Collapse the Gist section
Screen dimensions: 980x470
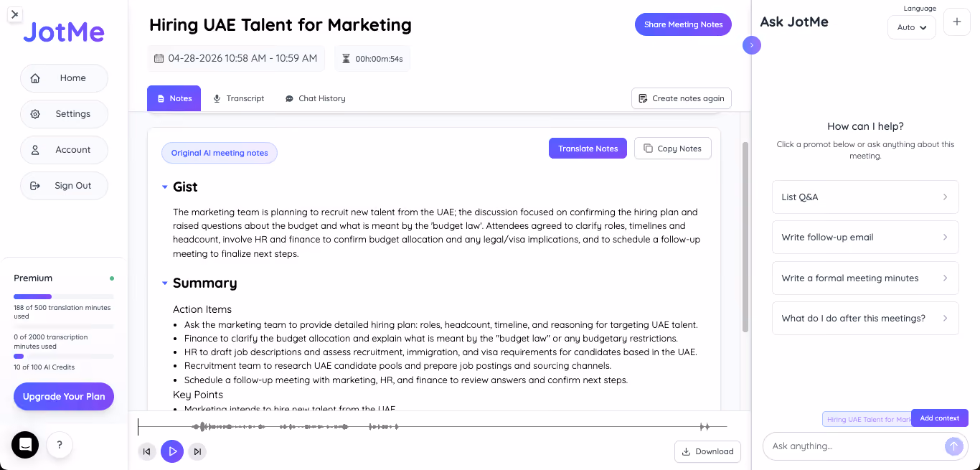pyautogui.click(x=165, y=187)
